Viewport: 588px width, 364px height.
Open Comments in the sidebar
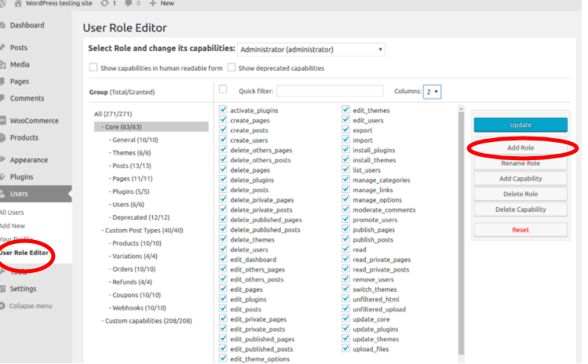tap(27, 98)
